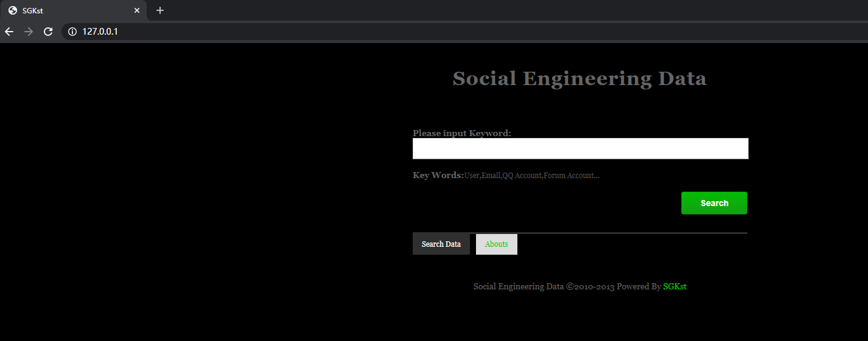
Task: Open a new browser tab
Action: tap(160, 10)
